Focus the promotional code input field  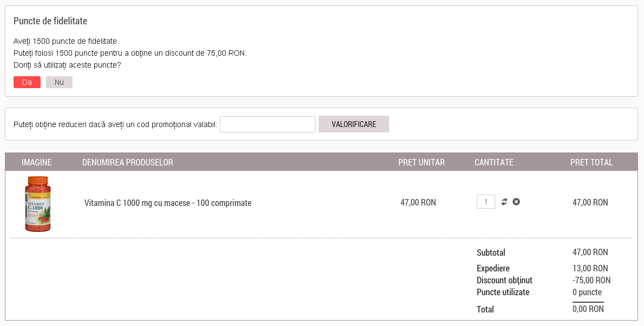coord(267,124)
